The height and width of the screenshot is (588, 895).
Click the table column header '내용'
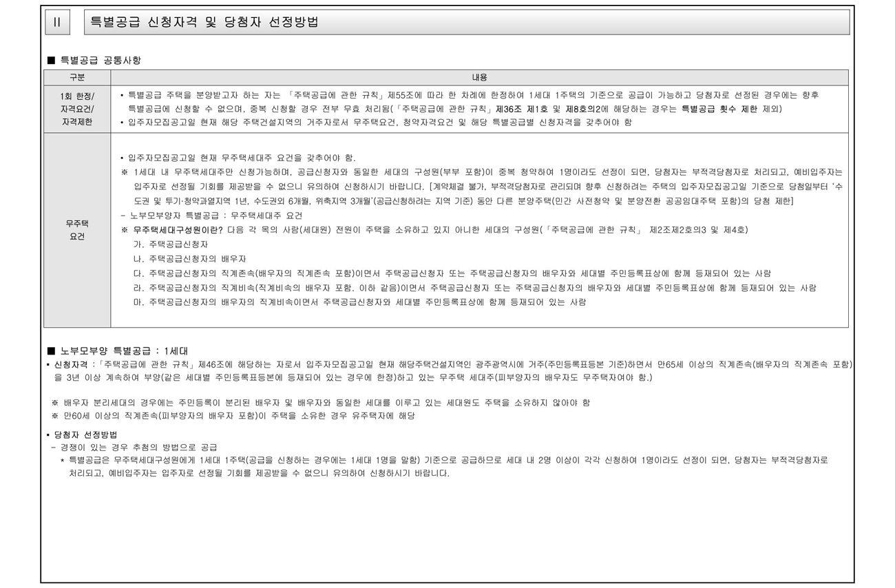[479, 78]
